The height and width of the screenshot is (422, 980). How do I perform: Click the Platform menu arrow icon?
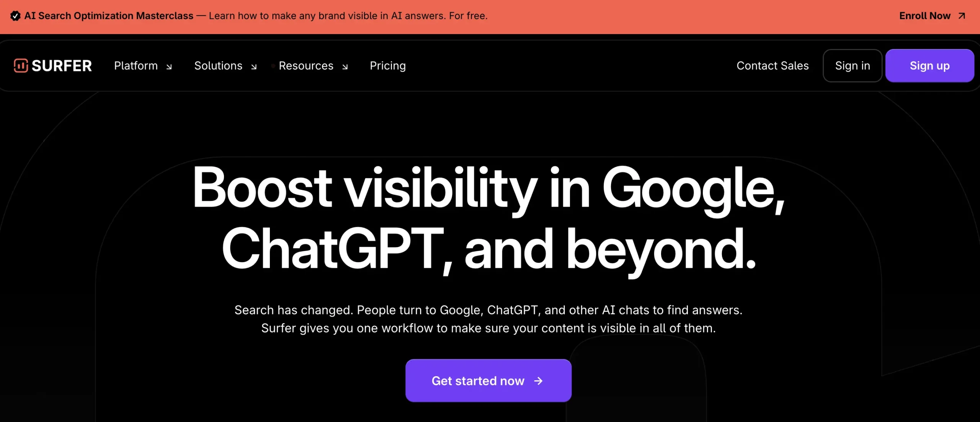coord(169,67)
